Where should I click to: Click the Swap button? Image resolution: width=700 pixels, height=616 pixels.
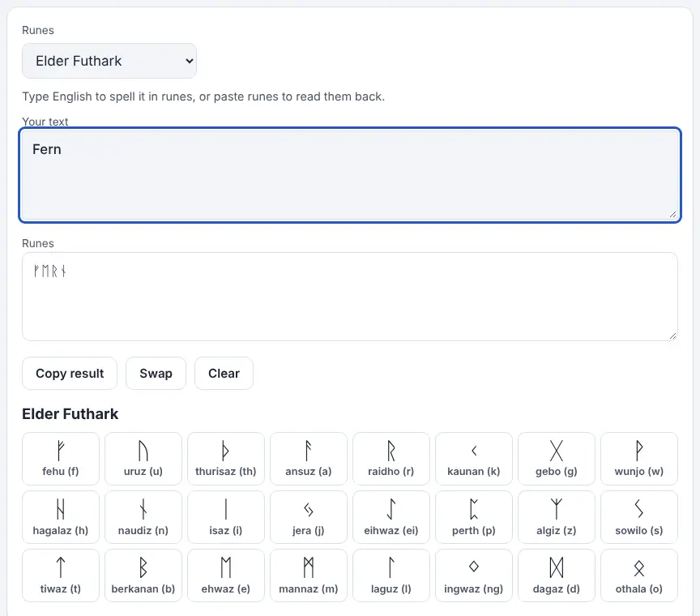coord(156,373)
